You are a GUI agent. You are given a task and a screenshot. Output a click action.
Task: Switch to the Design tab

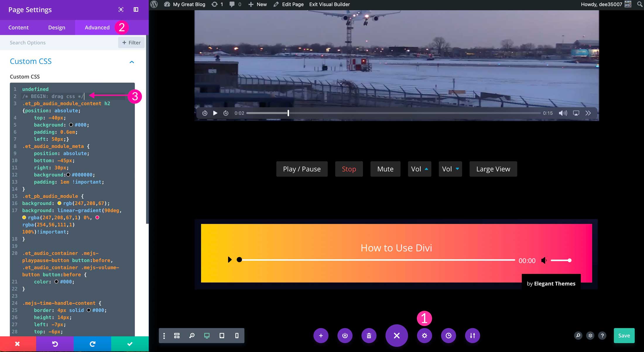click(56, 27)
